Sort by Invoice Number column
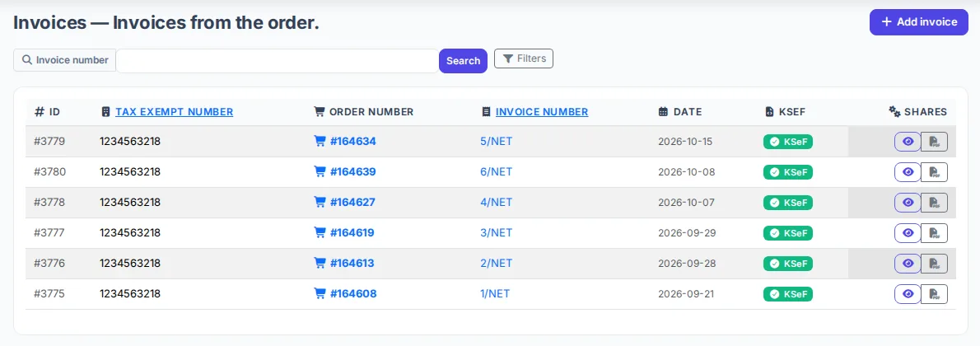980x346 pixels. pyautogui.click(x=542, y=112)
